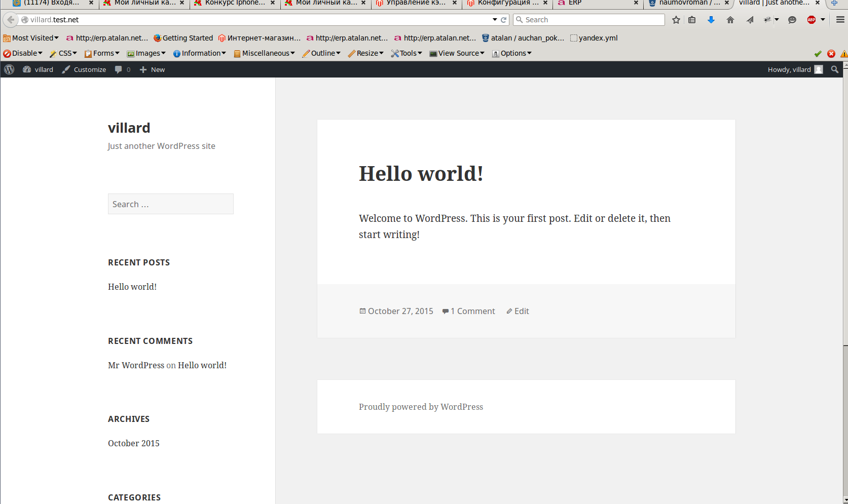Open a new browser tab plus icon
Image resolution: width=848 pixels, height=504 pixels.
pos(834,3)
